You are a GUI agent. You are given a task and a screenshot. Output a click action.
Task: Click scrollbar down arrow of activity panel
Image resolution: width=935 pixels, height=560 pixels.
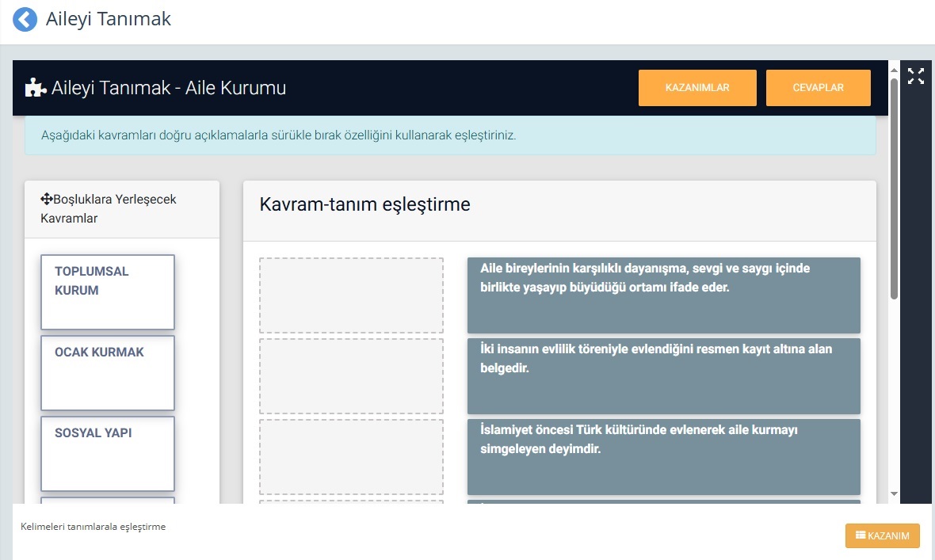pyautogui.click(x=894, y=493)
